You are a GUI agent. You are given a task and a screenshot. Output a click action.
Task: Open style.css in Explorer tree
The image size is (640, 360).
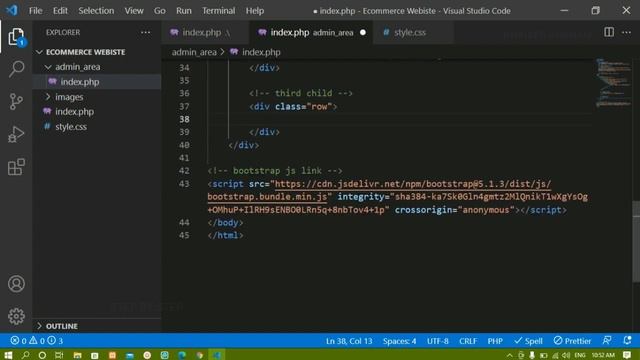pos(71,127)
